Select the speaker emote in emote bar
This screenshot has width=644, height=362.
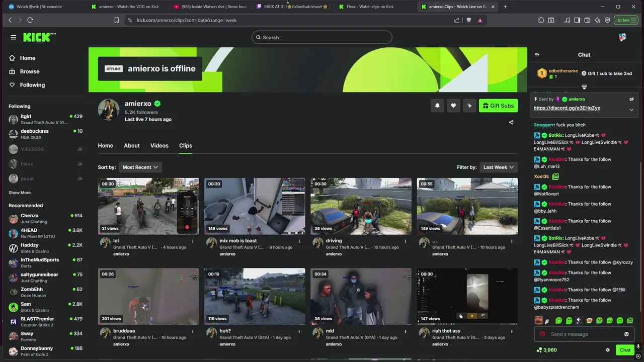coord(579,320)
